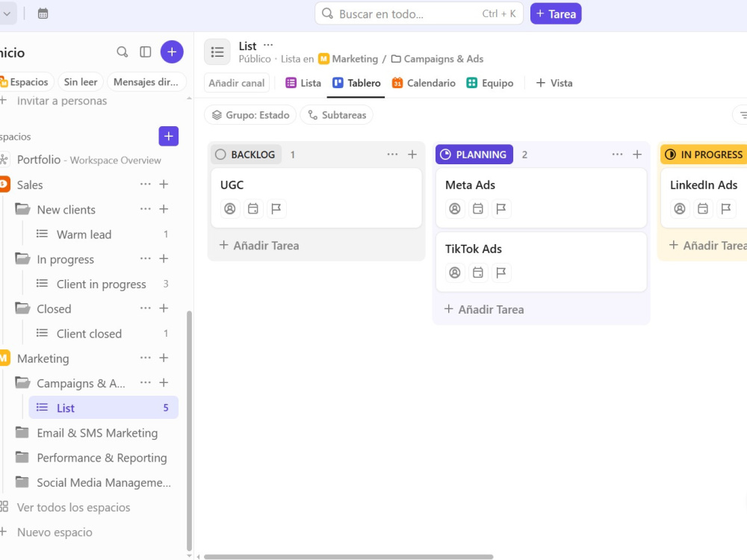Collapse the Campaigns & A... folder
The width and height of the screenshot is (747, 560).
tap(22, 382)
